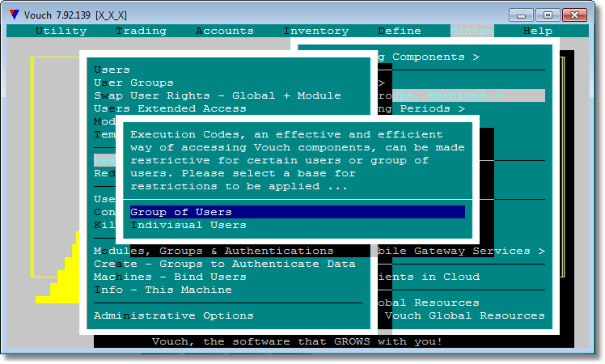The height and width of the screenshot is (364, 605).
Task: Open the highlighted Manage menu
Action: [472, 31]
